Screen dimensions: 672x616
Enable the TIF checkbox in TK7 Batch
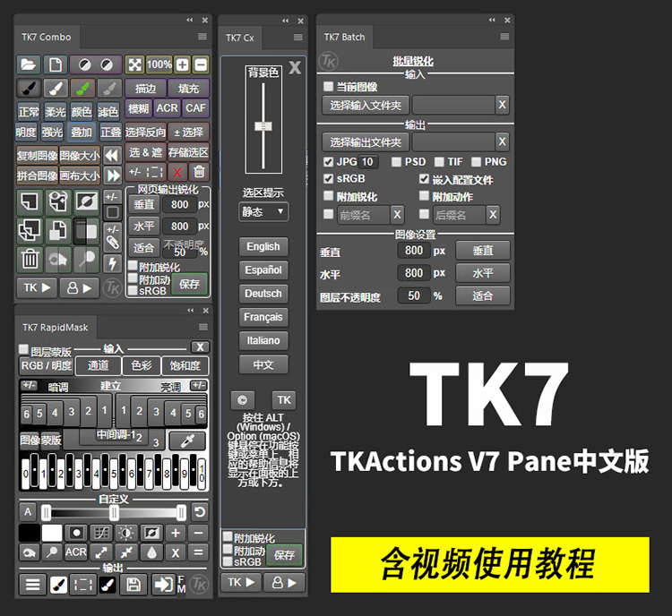click(x=439, y=162)
